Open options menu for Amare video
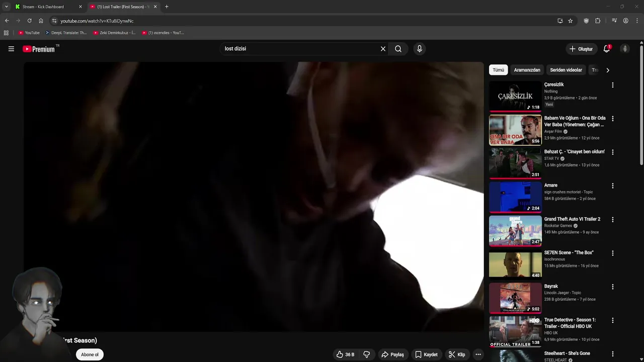 [x=612, y=186]
